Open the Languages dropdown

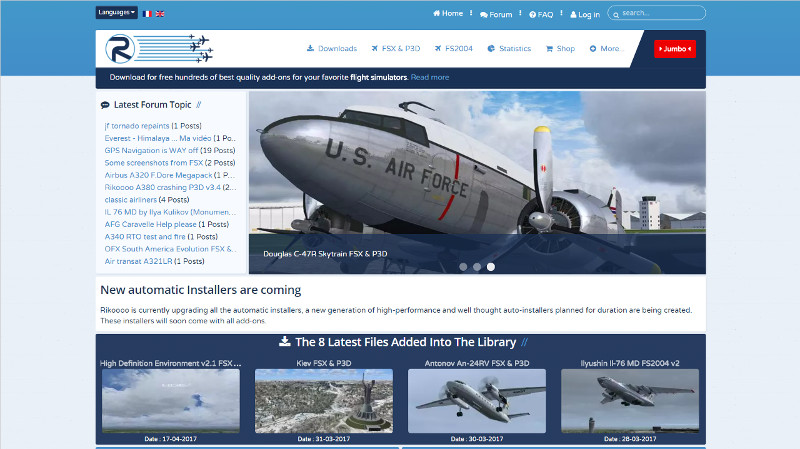[x=117, y=13]
